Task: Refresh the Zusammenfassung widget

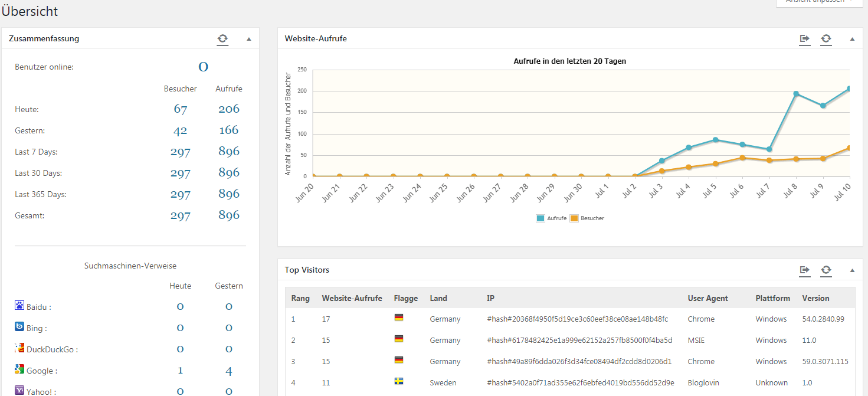Action: pyautogui.click(x=222, y=39)
